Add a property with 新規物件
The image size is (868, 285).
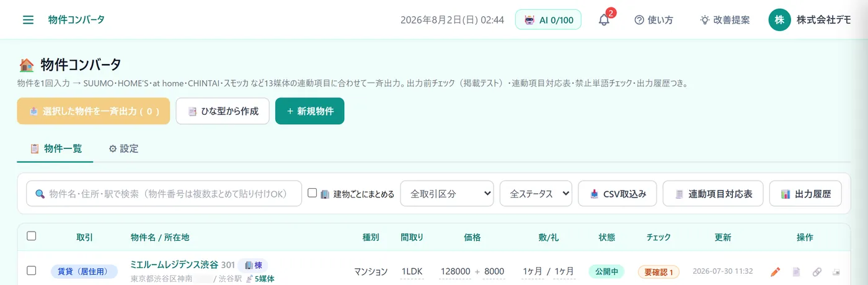point(309,111)
